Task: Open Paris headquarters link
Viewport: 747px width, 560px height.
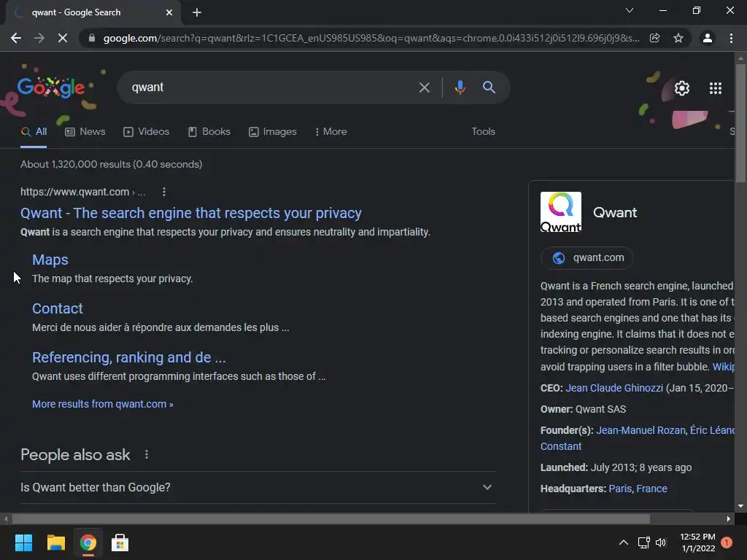Action: pyautogui.click(x=620, y=489)
